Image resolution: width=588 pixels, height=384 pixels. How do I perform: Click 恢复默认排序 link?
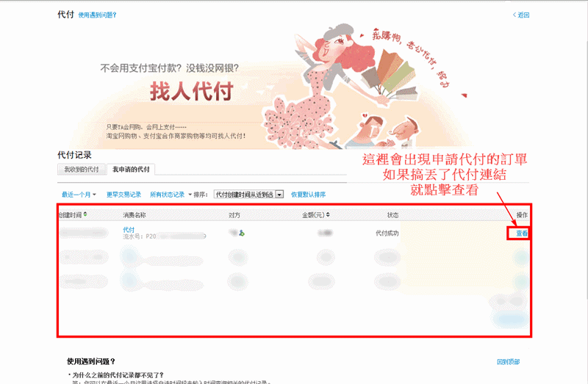click(x=308, y=195)
